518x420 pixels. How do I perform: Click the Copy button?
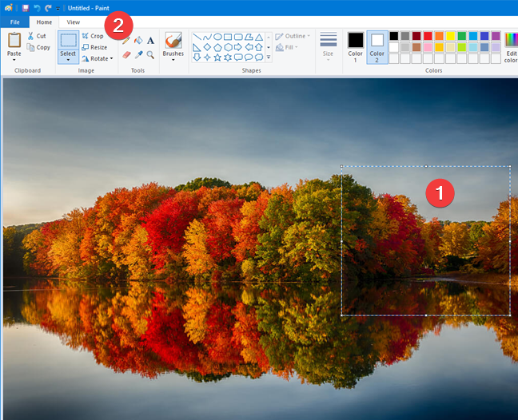click(x=38, y=47)
